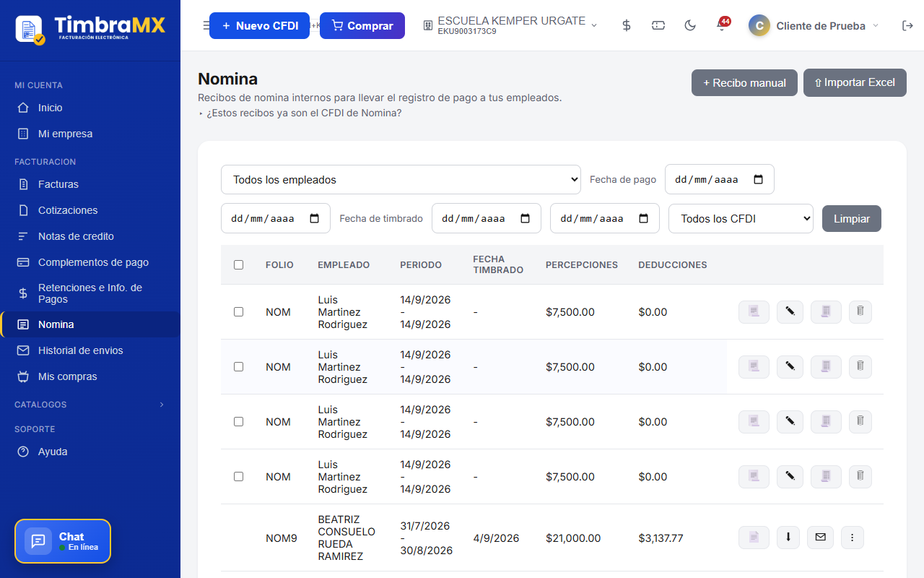924x578 pixels.
Task: Open the dollar sign balance icon
Action: [627, 25]
